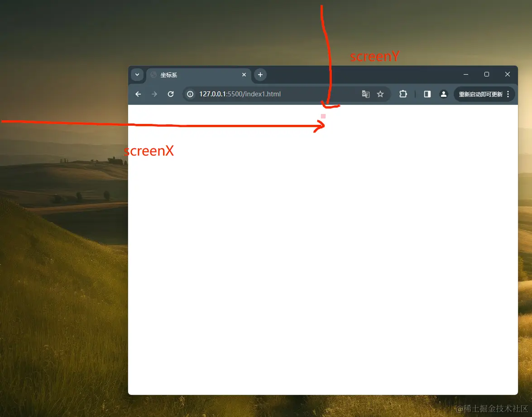
Task: Bookmark this page with the star
Action: tap(380, 94)
